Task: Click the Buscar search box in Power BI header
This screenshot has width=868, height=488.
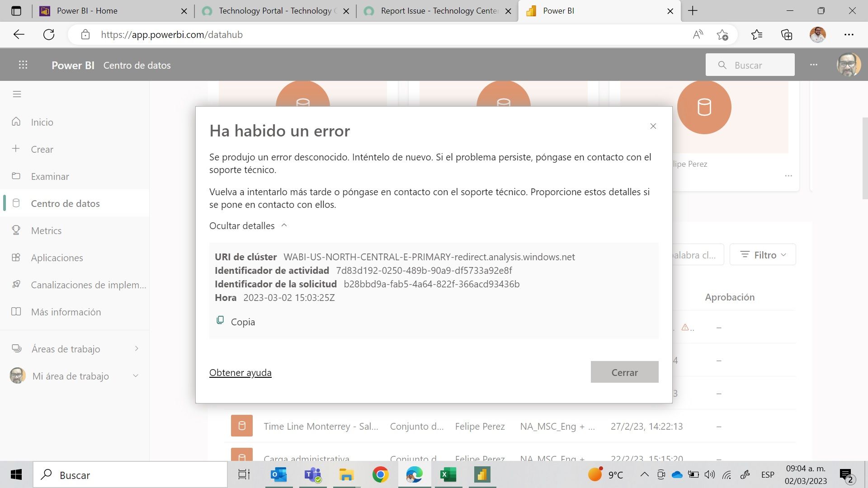Action: (750, 65)
